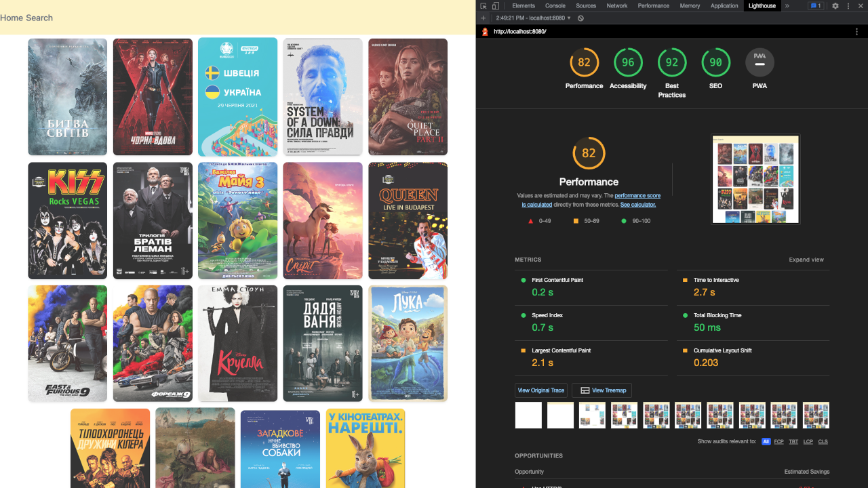Select the CLS relevant audits filter
This screenshot has height=488, width=868.
[823, 441]
